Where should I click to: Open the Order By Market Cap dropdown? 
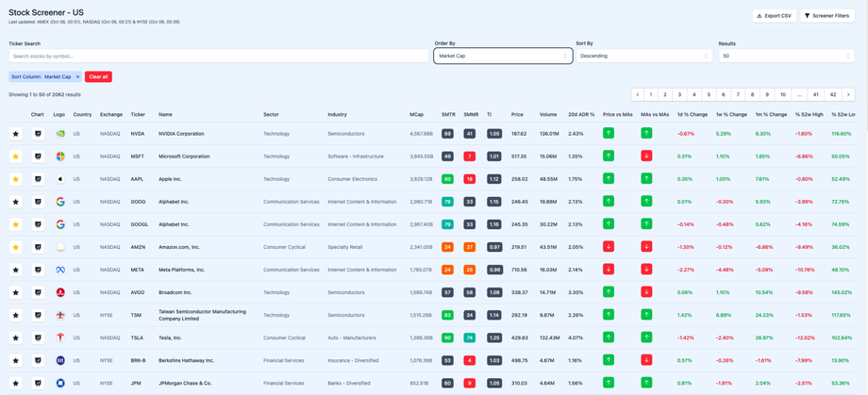click(502, 56)
